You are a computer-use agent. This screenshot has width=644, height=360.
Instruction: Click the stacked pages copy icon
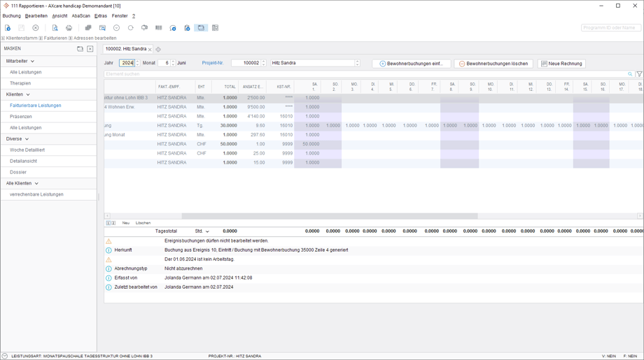click(88, 28)
